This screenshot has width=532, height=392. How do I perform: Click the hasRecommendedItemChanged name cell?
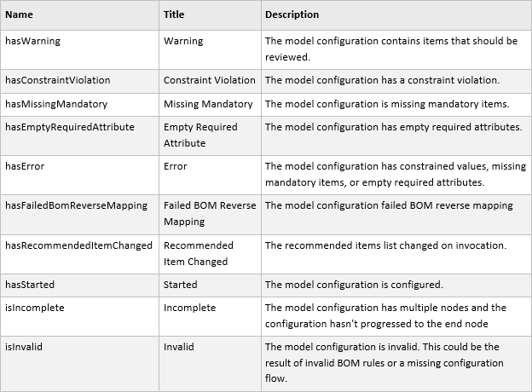[78, 245]
